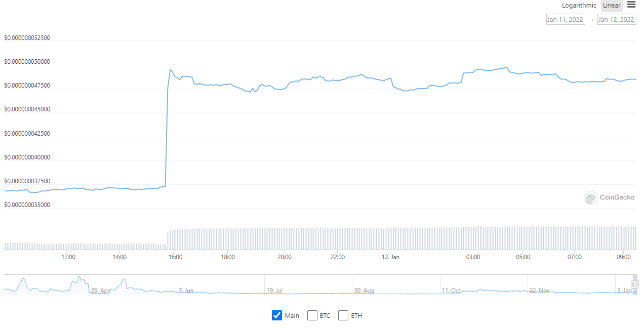This screenshot has height=328, width=644.
Task: Click the hamburger menu lines top right
Action: 631,5
